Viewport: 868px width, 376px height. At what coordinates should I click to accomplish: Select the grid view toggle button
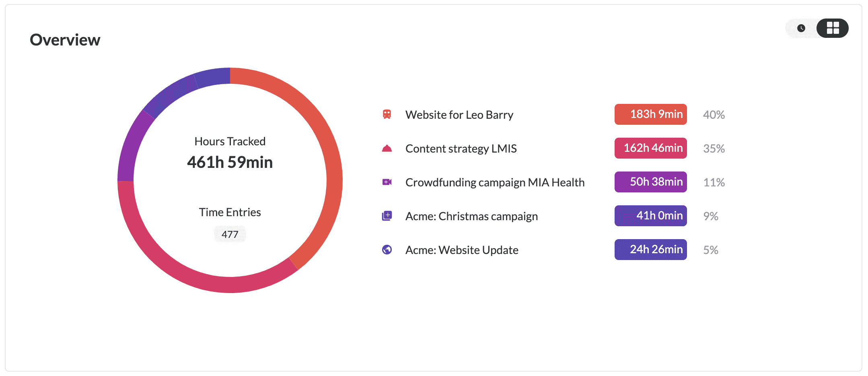(832, 28)
